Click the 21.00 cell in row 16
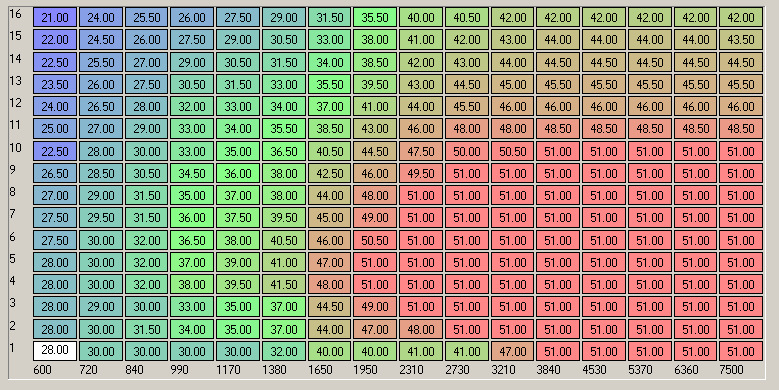This screenshot has height=390, width=779. point(55,17)
